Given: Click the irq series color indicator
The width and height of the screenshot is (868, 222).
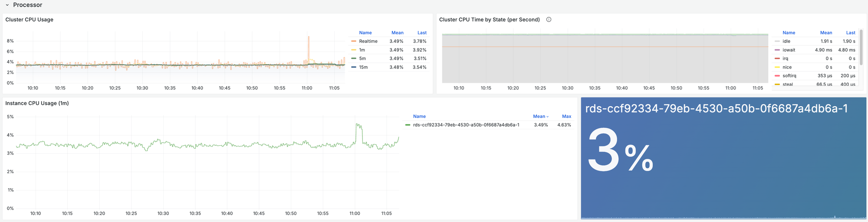Looking at the screenshot, I should coord(777,59).
